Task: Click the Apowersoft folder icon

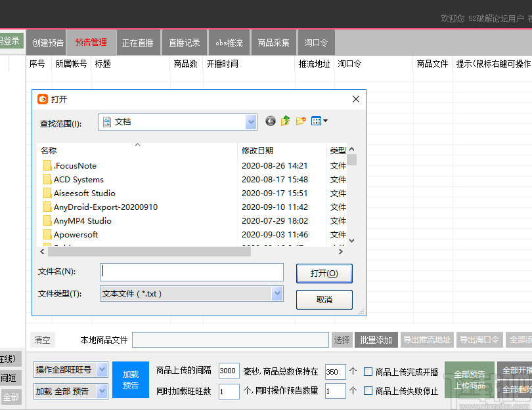Action: [47, 234]
